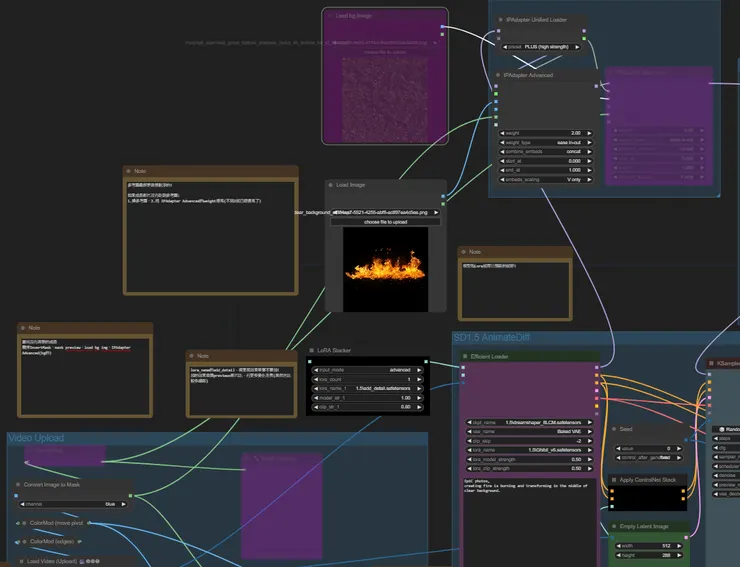Click the teal input socket of LoRA Stacker
Image resolution: width=740 pixels, height=567 pixels.
[310, 362]
